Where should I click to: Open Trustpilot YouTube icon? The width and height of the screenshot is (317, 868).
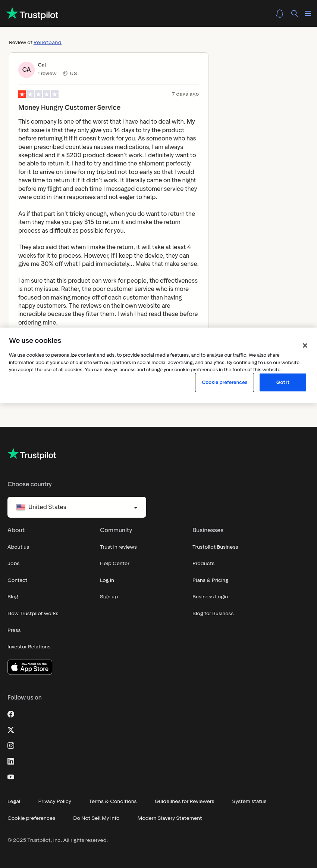pos(11,777)
